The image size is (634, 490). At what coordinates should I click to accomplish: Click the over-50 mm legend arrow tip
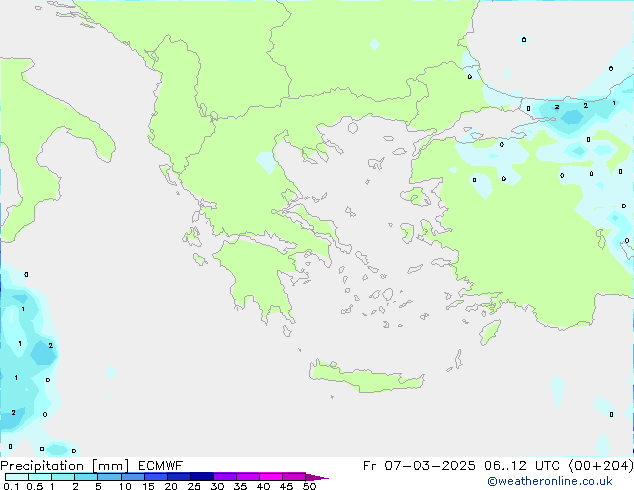point(317,477)
